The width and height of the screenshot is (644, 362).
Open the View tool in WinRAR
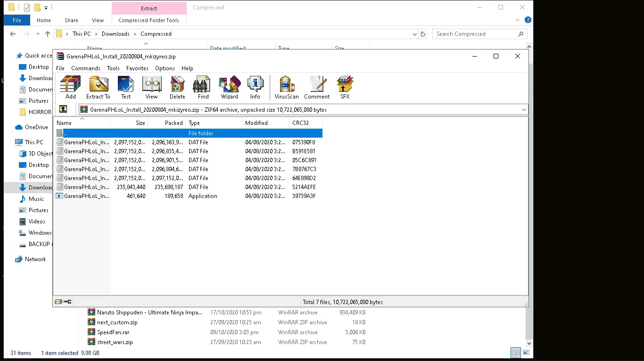pos(151,88)
